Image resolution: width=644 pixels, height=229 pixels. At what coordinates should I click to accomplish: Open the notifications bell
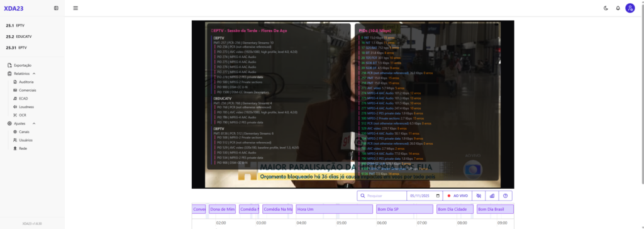coord(618,8)
